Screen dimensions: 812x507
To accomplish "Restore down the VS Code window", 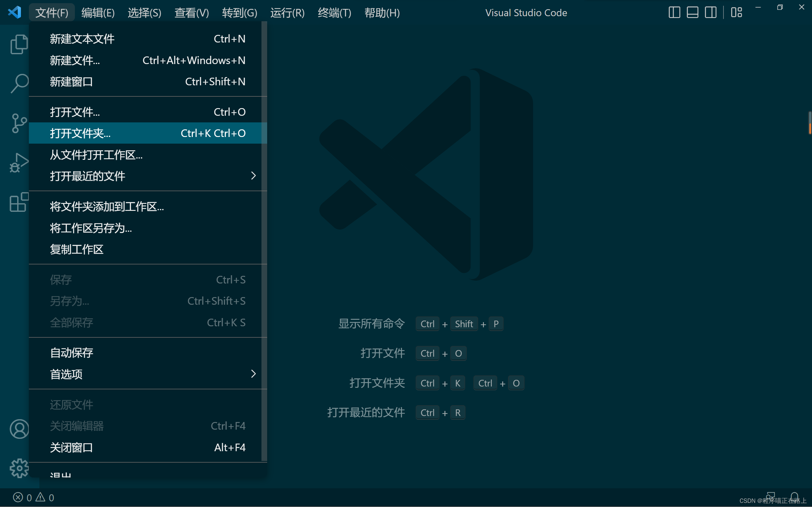I will pyautogui.click(x=780, y=7).
